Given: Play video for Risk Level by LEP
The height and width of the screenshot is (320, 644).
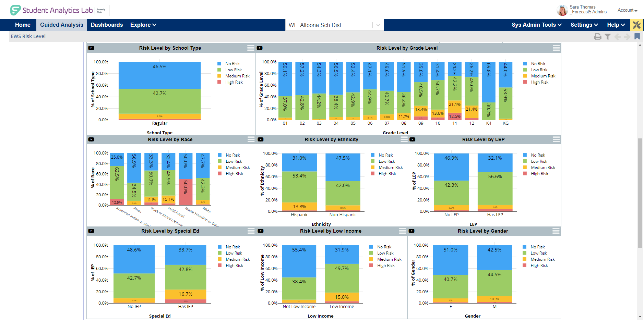Looking at the screenshot, I should pos(413,139).
